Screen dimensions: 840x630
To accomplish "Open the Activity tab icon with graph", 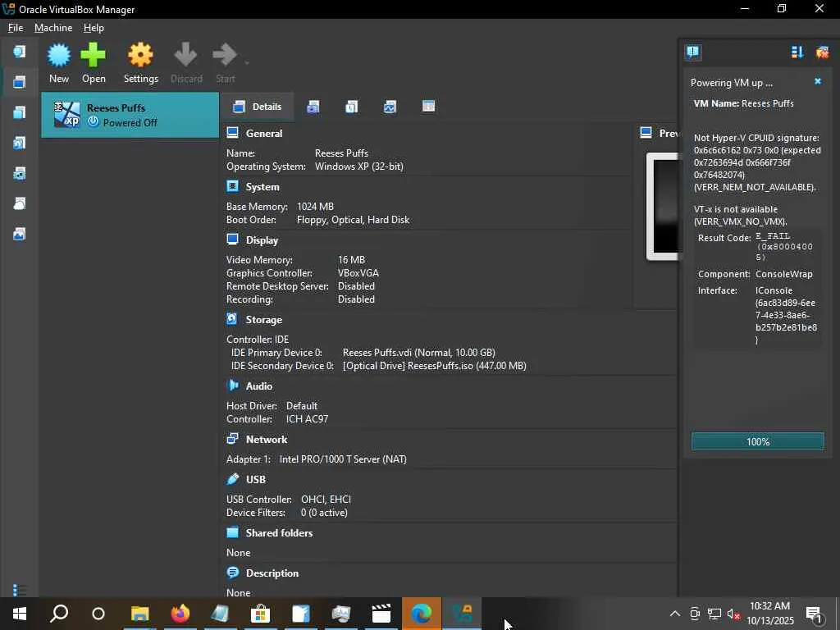I will 390,107.
